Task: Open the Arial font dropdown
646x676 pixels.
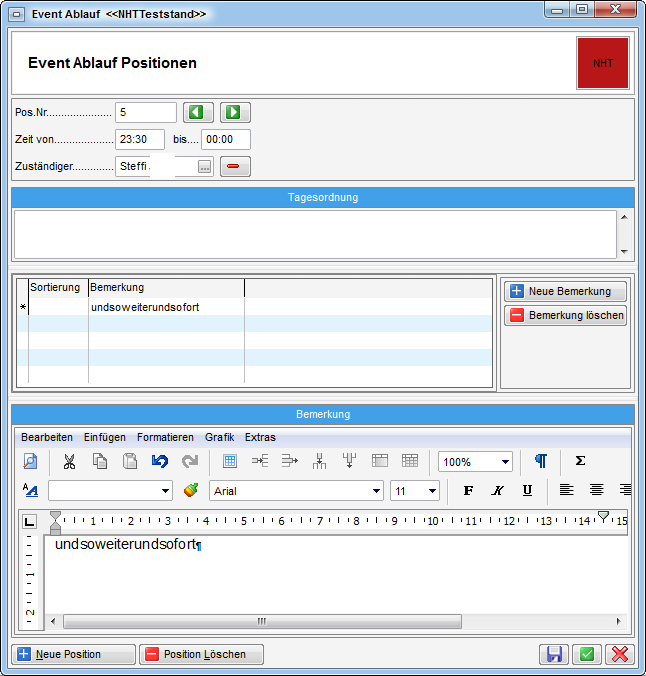Action: 376,491
